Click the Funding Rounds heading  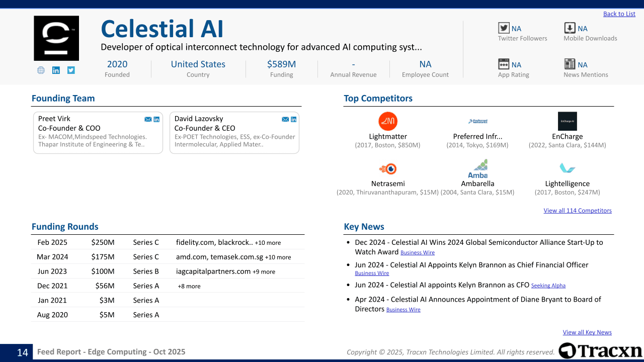pos(65,227)
